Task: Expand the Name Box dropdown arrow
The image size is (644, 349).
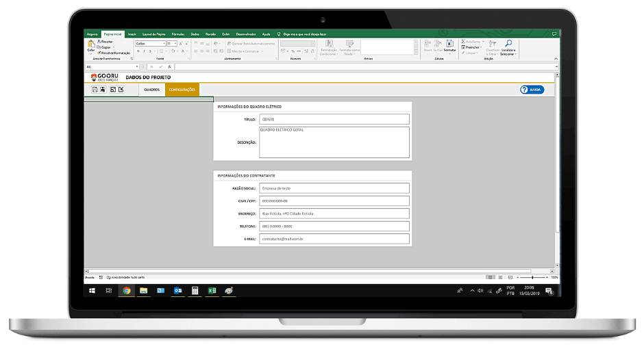Action: point(137,66)
